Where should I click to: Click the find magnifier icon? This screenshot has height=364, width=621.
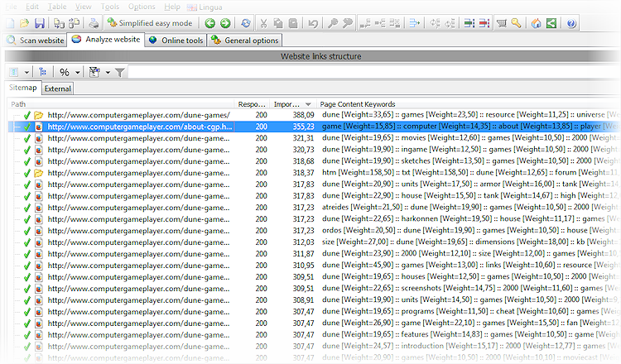point(333,23)
